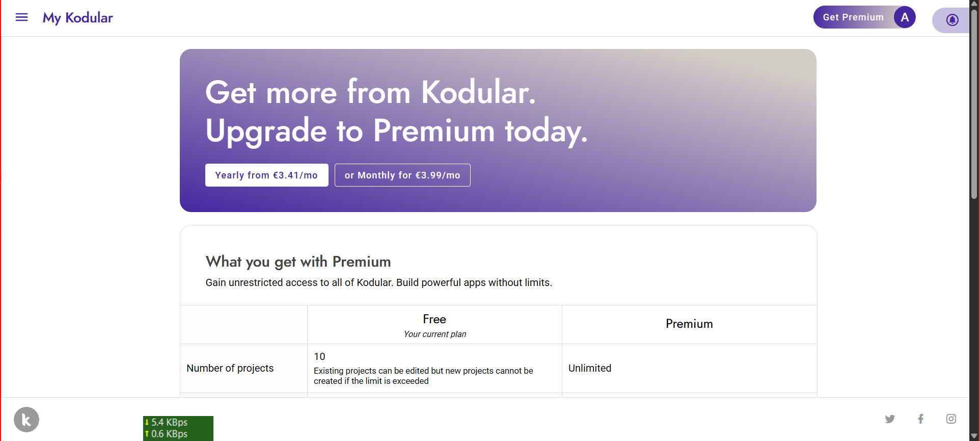
Task: Open the Facebook social link
Action: (920, 419)
